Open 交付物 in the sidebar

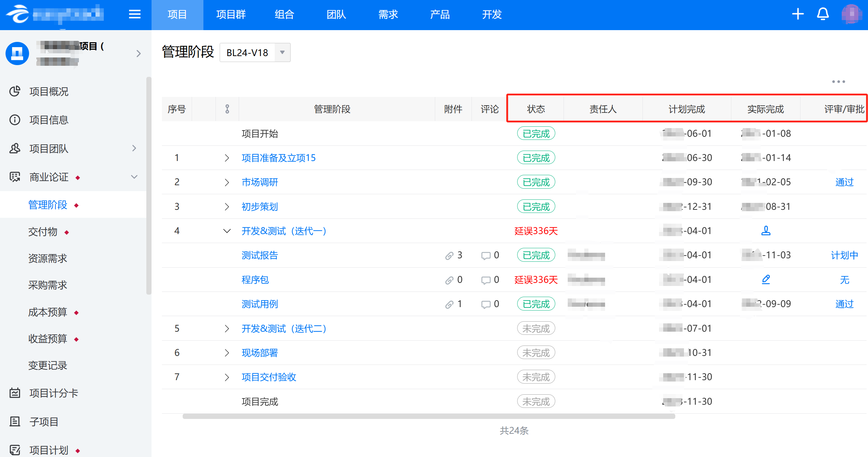43,232
